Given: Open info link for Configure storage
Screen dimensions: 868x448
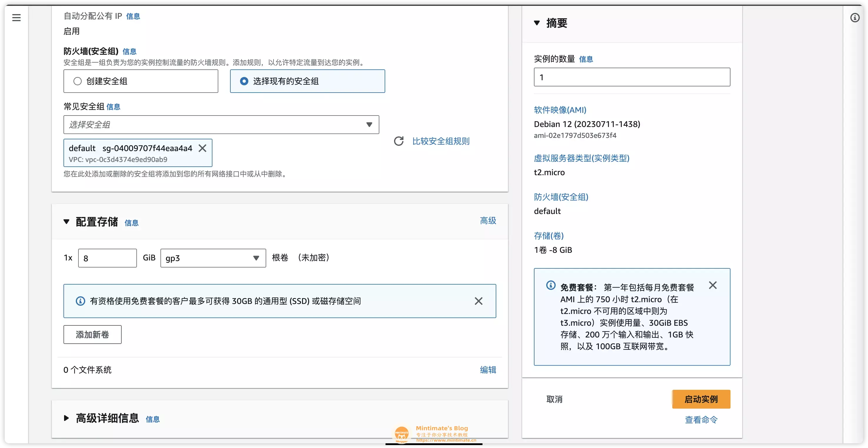Looking at the screenshot, I should point(131,223).
